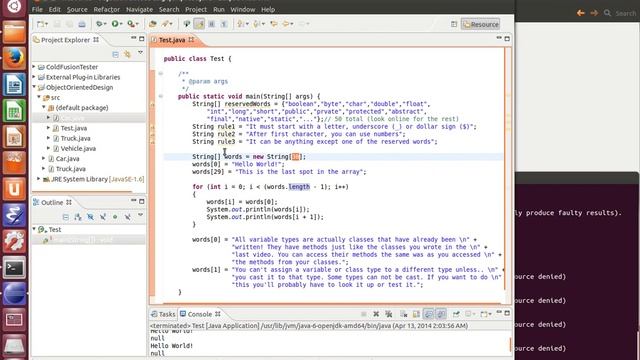Expand the ColdFusionTester project
The height and width of the screenshot is (360, 640).
tap(34, 67)
